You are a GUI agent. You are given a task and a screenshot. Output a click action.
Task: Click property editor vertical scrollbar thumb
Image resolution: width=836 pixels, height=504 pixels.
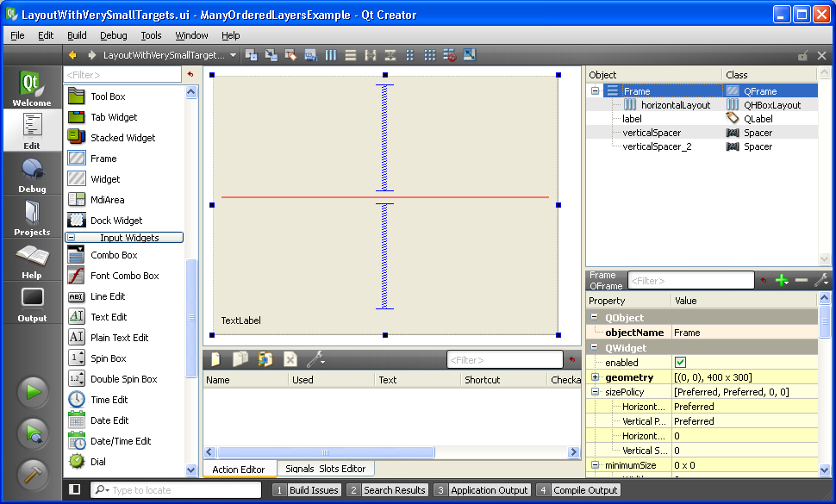click(824, 320)
